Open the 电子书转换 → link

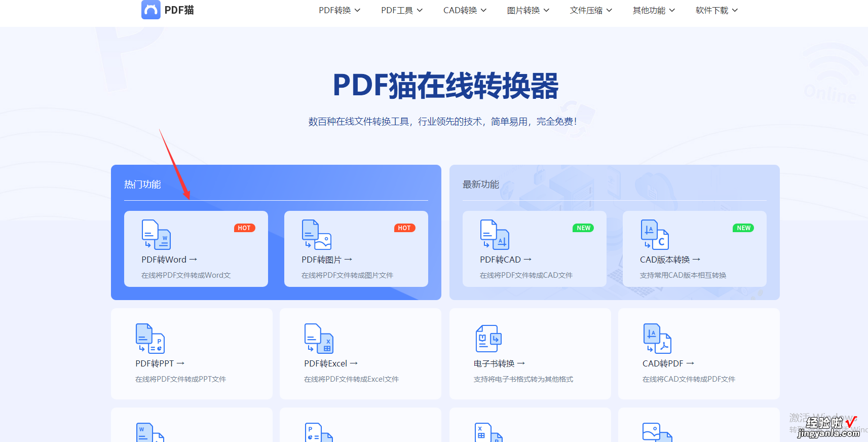(499, 363)
